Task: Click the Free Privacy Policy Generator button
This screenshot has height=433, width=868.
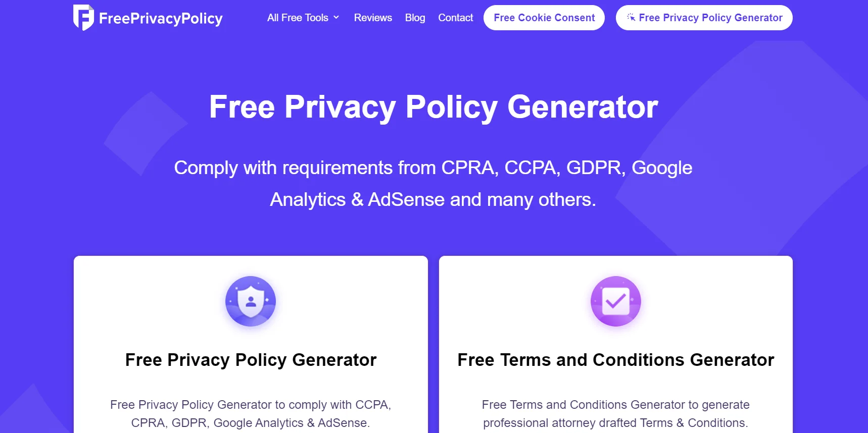Action: (703, 17)
